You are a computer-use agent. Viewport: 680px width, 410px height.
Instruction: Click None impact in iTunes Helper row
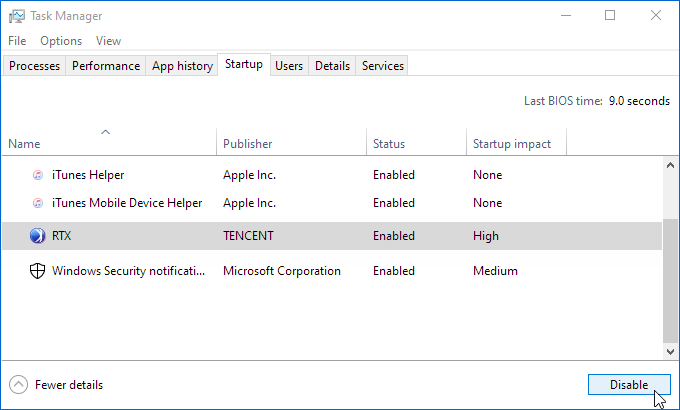(487, 175)
